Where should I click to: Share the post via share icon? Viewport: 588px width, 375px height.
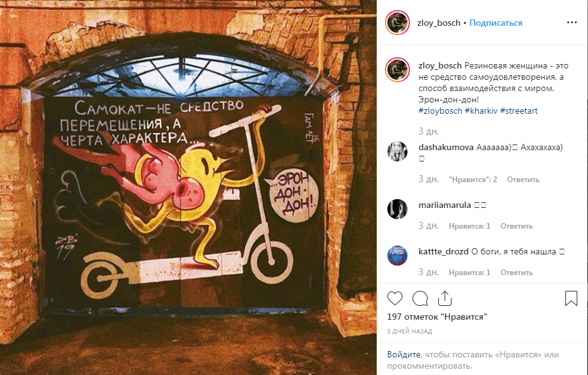tap(445, 298)
